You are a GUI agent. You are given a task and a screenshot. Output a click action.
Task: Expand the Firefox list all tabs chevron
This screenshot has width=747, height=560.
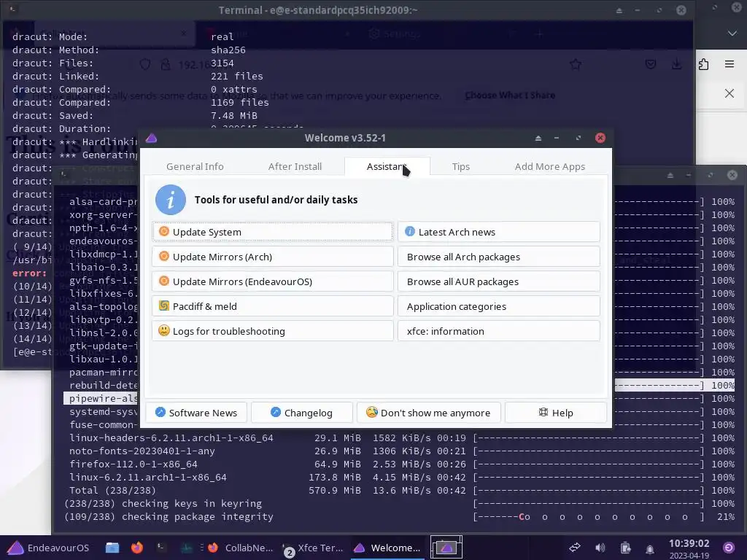(x=732, y=34)
